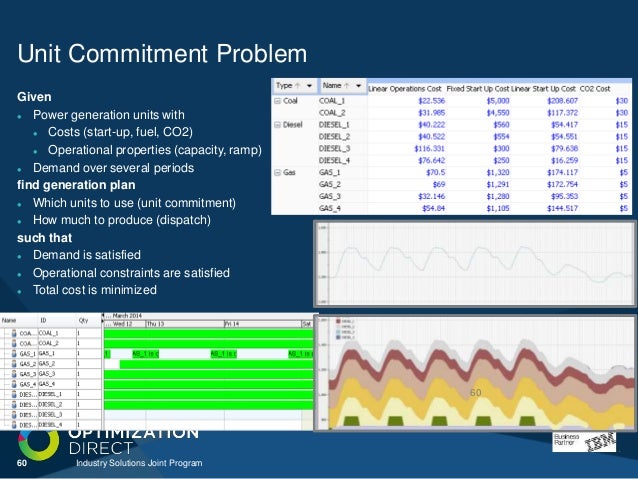Click the resource icon beside GAS_2 in Gantt list
The width and height of the screenshot is (638, 479).
pos(14,363)
